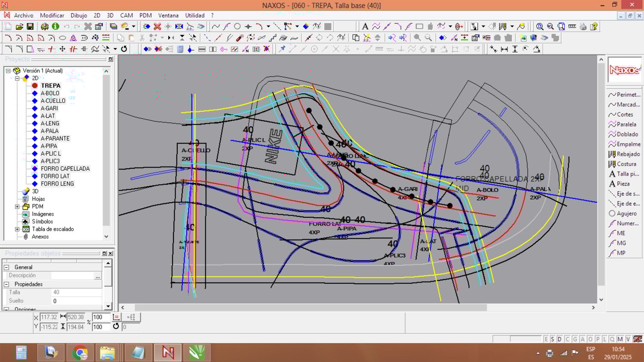644x362 pixels.
Task: Expand the Tabla de escalado node
Action: click(17, 229)
